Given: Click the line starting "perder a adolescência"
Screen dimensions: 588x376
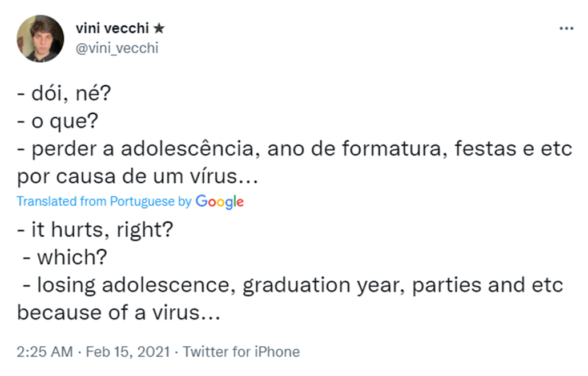Looking at the screenshot, I should (294, 150).
